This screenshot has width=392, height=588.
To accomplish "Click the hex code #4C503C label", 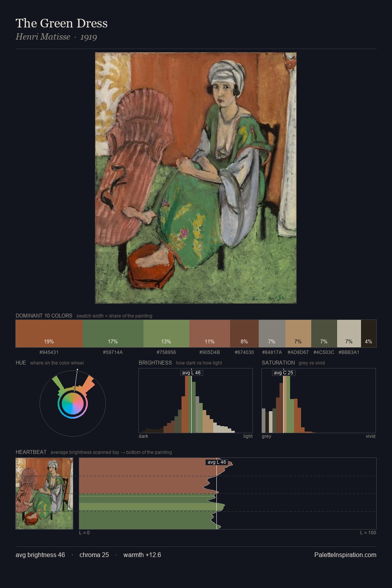I will (x=324, y=352).
